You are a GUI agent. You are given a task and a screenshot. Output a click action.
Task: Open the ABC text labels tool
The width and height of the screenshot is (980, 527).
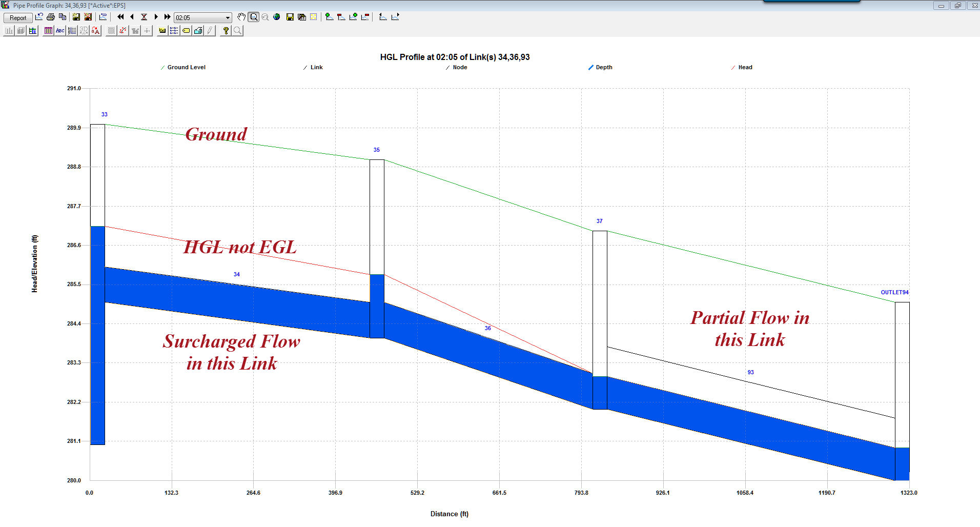[x=60, y=30]
